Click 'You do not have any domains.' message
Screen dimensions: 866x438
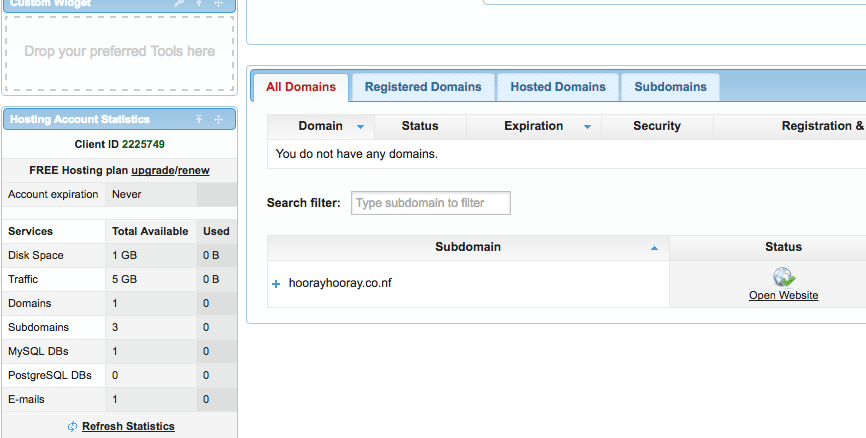[x=357, y=154]
